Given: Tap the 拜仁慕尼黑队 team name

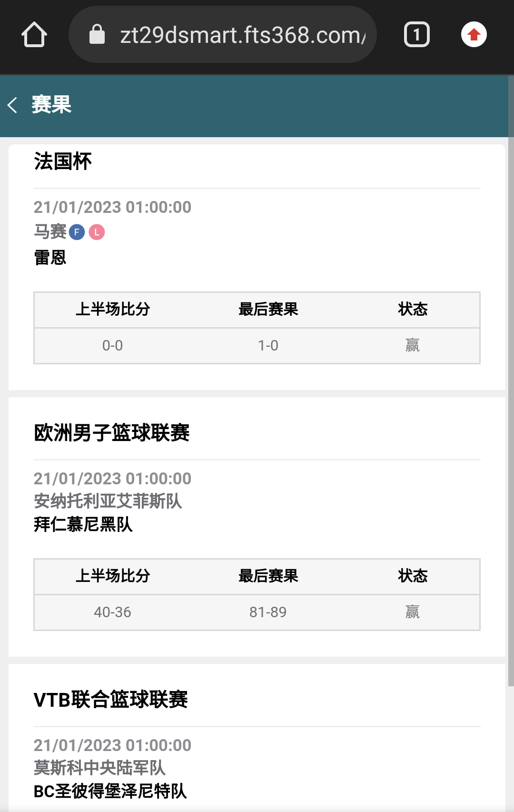Looking at the screenshot, I should click(83, 524).
